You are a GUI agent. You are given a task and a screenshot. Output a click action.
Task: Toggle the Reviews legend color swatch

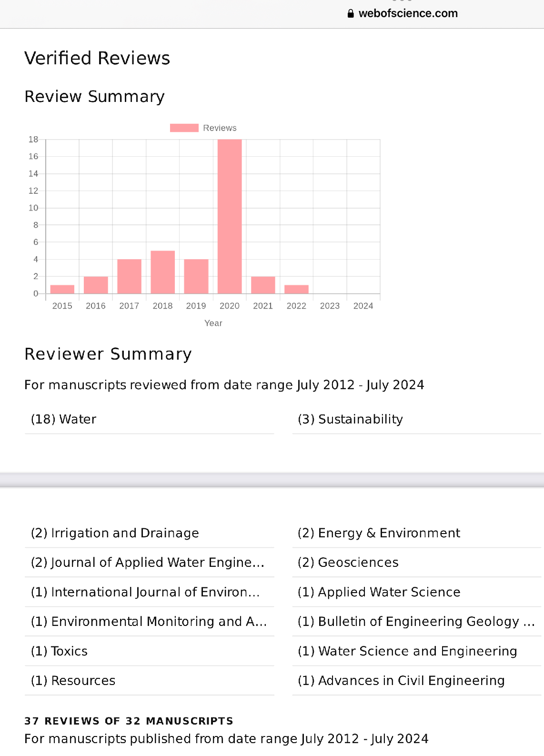(x=184, y=128)
